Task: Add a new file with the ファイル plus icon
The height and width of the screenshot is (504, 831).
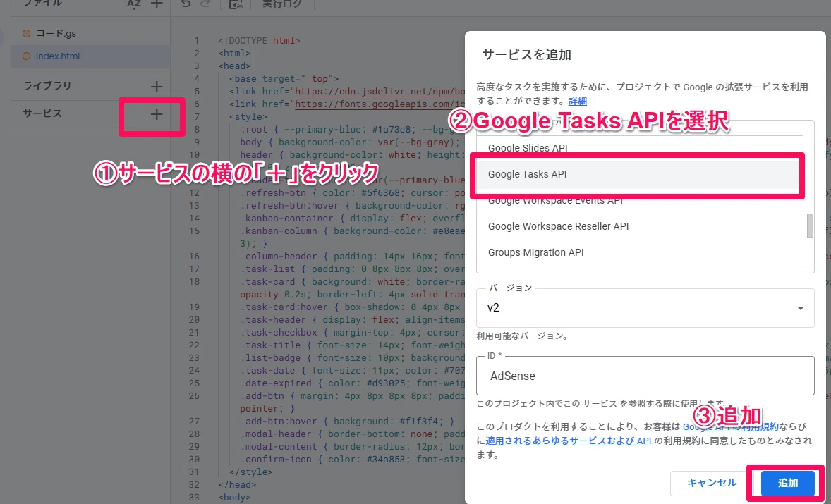Action: coord(157,4)
